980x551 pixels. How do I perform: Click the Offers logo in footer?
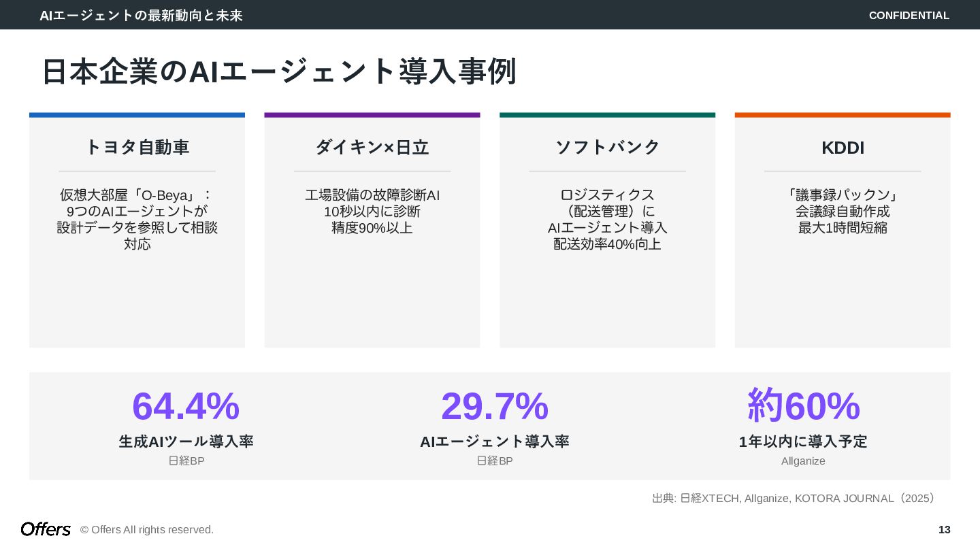pyautogui.click(x=46, y=529)
